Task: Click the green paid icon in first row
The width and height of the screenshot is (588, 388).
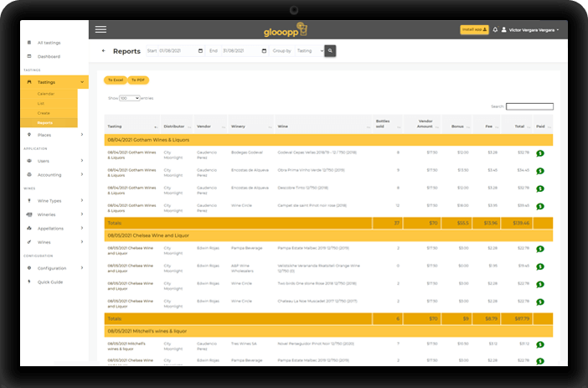Action: coord(540,153)
